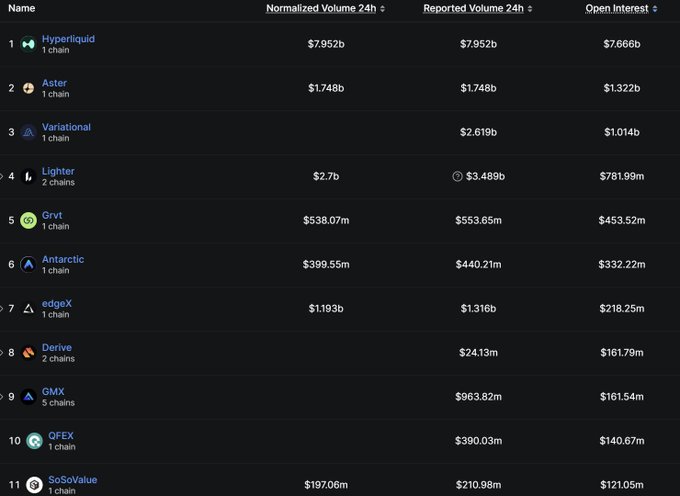This screenshot has width=680, height=496.
Task: Click the SoSoValue protocol logo icon
Action: 34,485
